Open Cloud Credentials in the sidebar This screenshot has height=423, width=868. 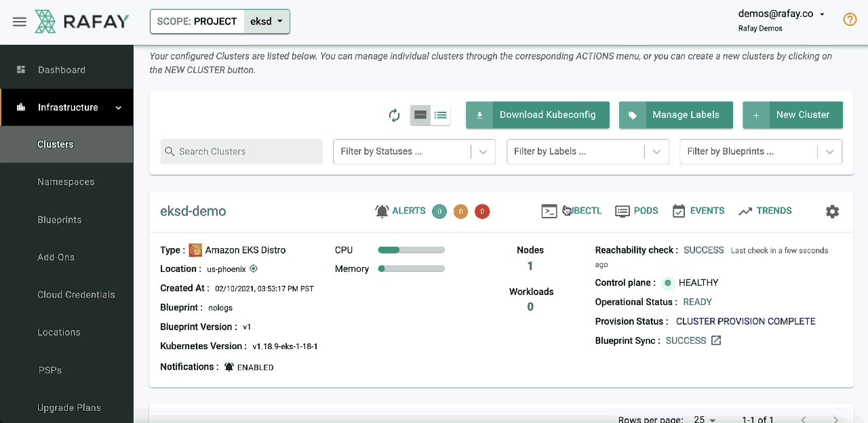click(x=76, y=295)
